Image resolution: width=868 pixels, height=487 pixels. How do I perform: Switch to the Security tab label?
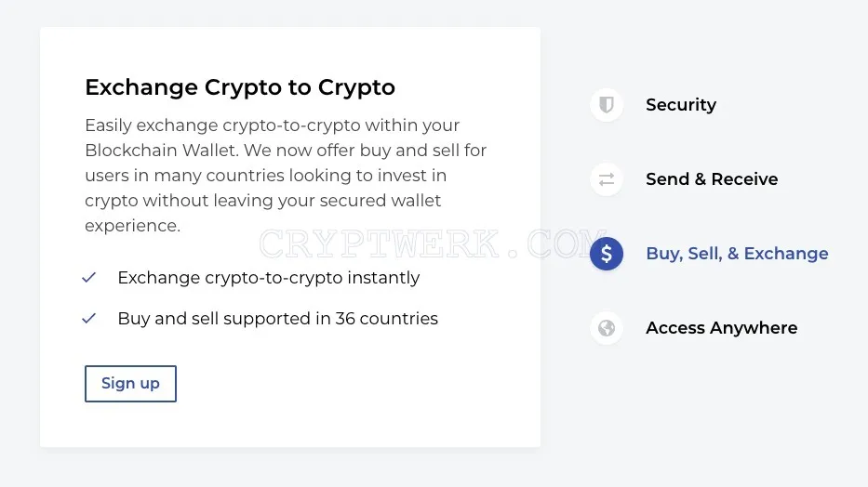[x=681, y=104]
